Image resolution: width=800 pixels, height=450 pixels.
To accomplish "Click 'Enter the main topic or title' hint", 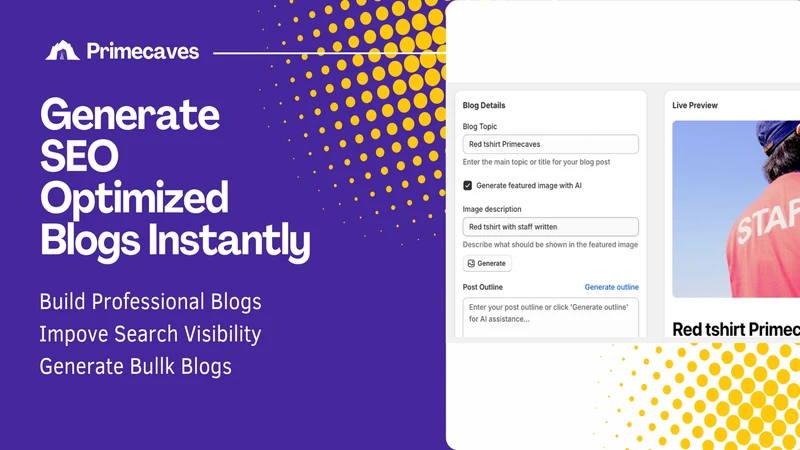I will pyautogui.click(x=536, y=162).
